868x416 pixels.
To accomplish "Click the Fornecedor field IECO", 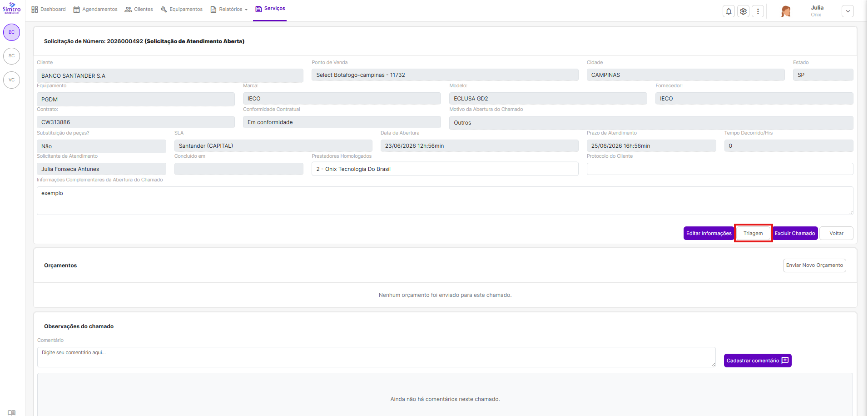I will (x=754, y=99).
